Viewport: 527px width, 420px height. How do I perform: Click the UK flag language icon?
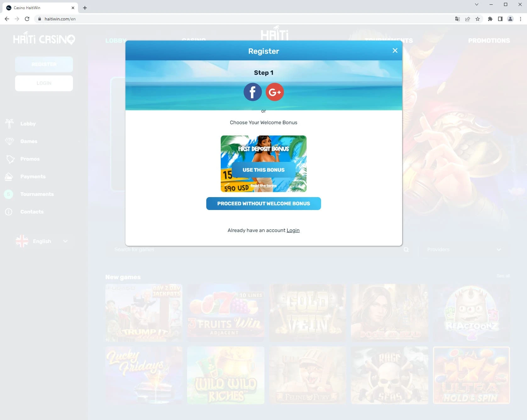click(x=22, y=241)
